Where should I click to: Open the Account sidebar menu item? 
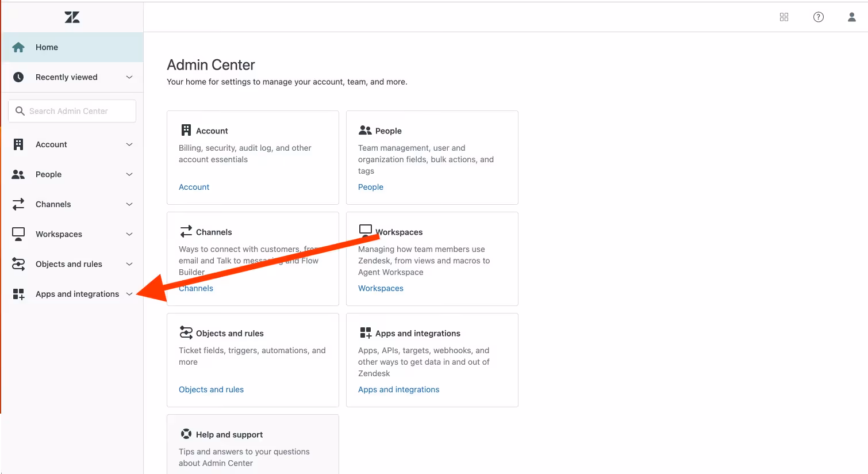[x=72, y=144]
